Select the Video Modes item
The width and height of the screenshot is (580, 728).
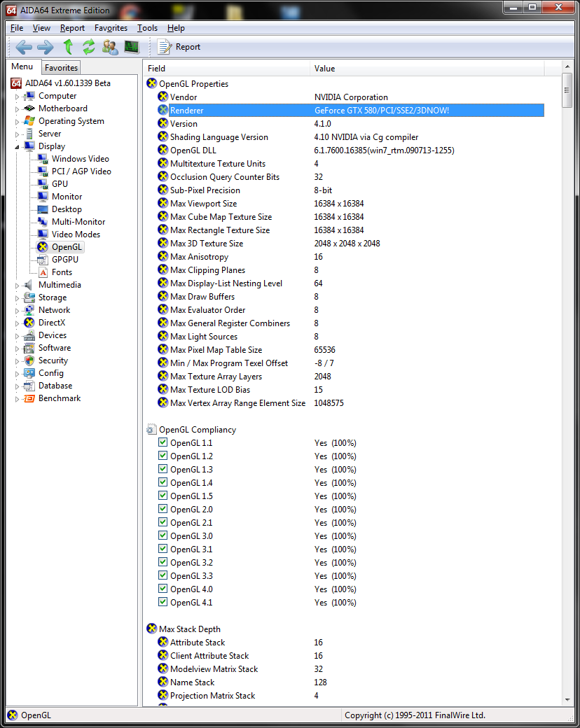(76, 234)
